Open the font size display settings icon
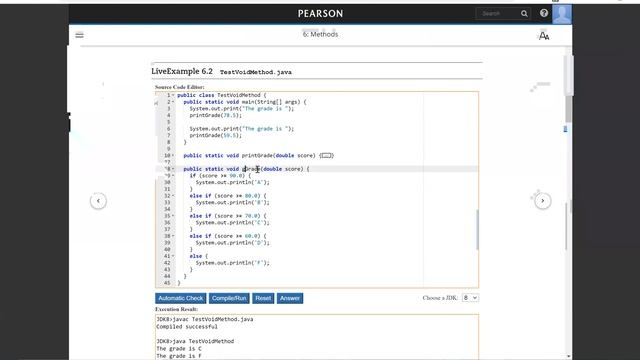 544,36
